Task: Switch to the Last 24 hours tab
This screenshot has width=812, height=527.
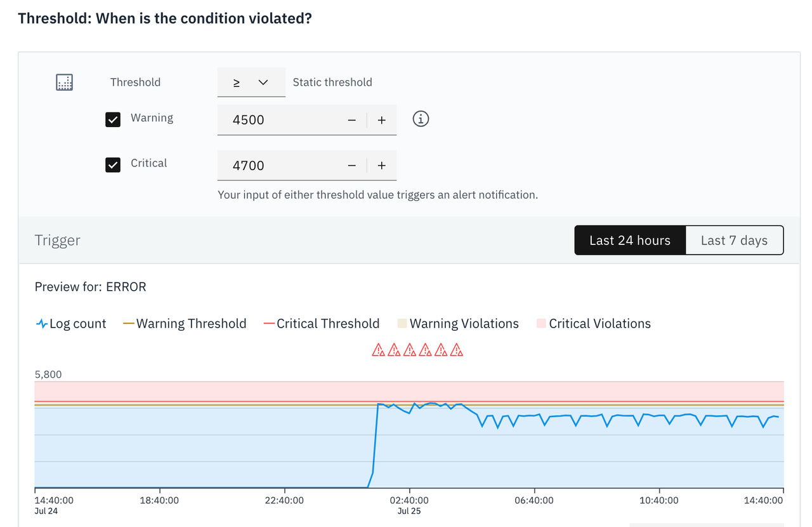Action: (x=630, y=240)
